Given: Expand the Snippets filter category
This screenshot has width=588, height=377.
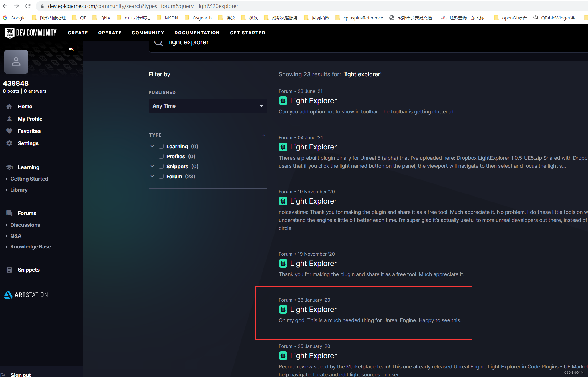Looking at the screenshot, I should [152, 166].
